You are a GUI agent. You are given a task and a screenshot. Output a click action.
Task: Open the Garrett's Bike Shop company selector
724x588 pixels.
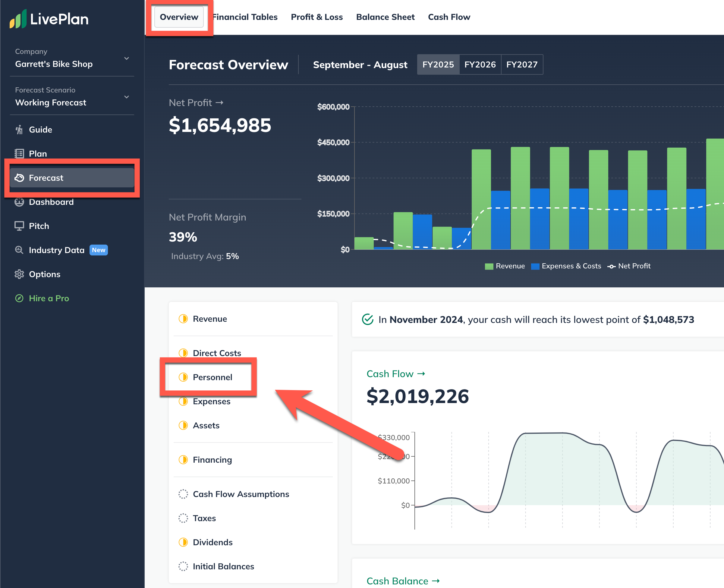coord(72,58)
